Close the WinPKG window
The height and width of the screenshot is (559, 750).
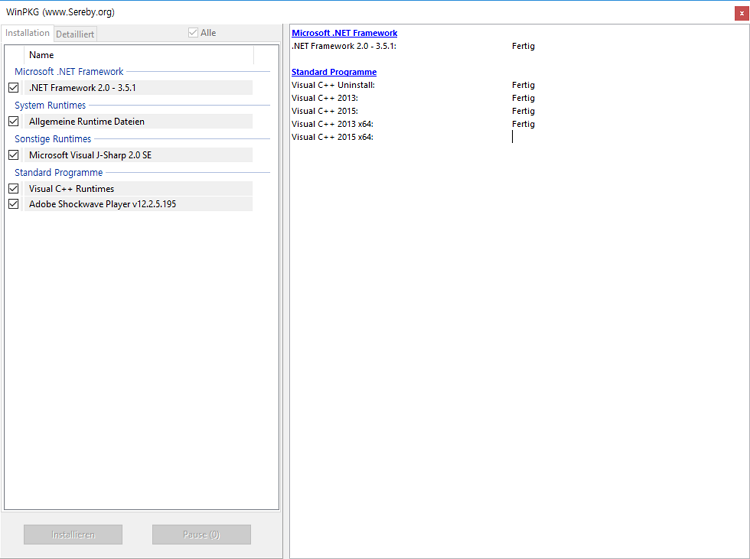[x=741, y=13]
